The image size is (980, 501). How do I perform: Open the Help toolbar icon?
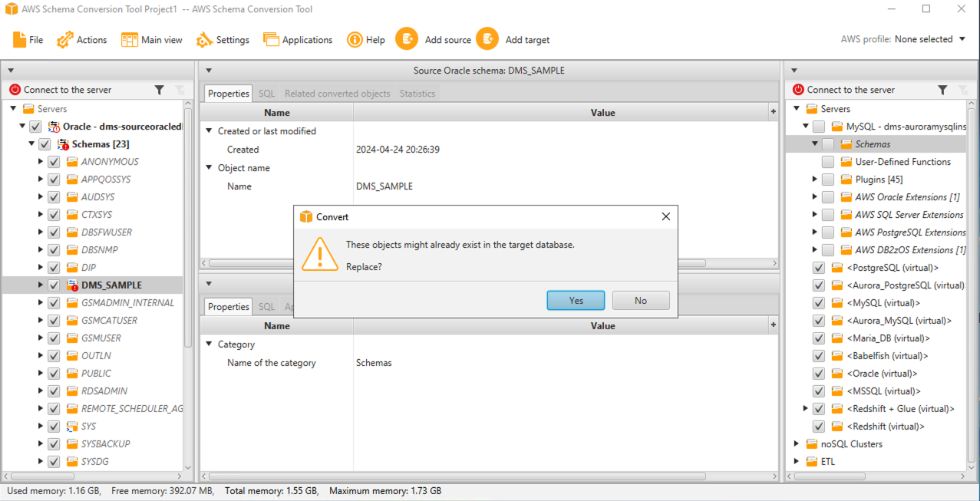click(x=355, y=39)
